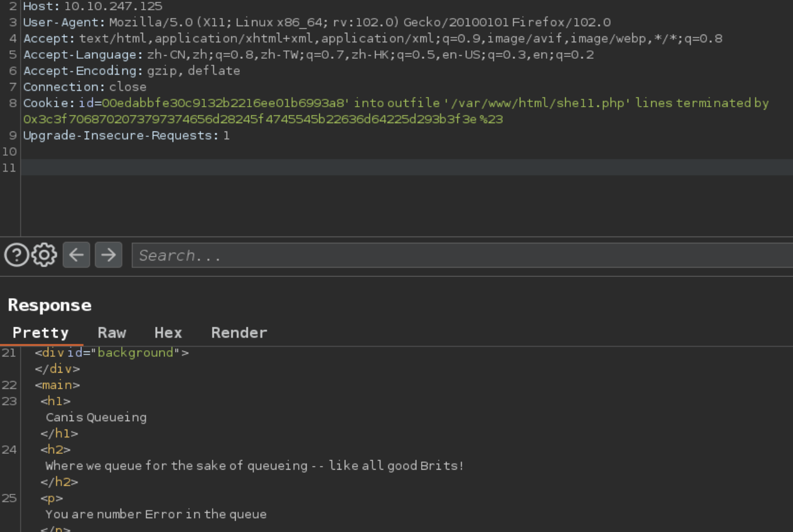Switch to the Hex response tab
Viewport: 793px width, 532px height.
[168, 333]
